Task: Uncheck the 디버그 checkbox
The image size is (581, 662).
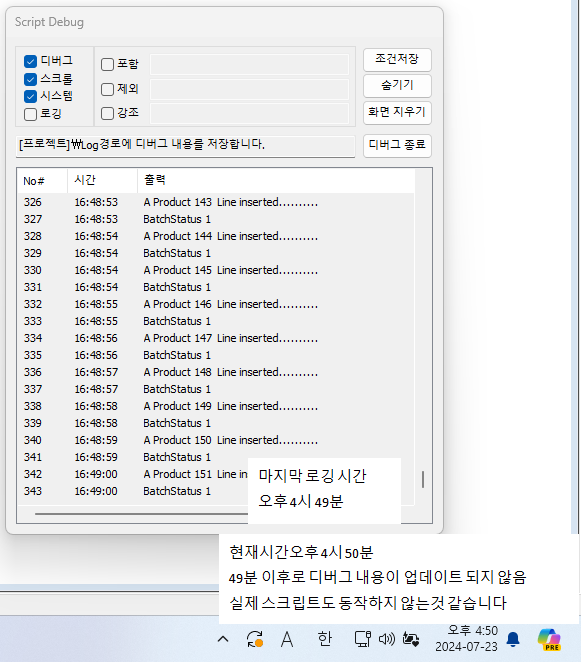Action: [30, 61]
